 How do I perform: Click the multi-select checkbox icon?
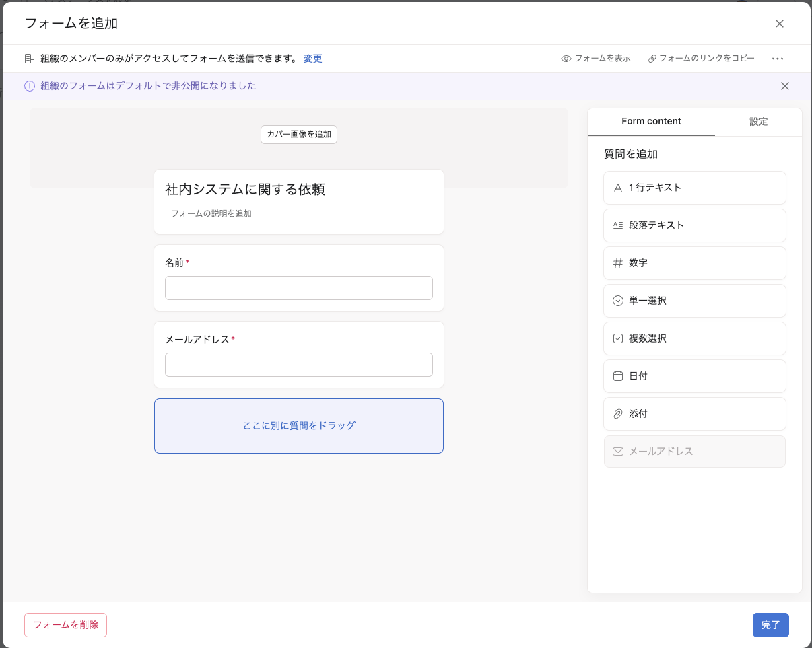[x=618, y=338]
